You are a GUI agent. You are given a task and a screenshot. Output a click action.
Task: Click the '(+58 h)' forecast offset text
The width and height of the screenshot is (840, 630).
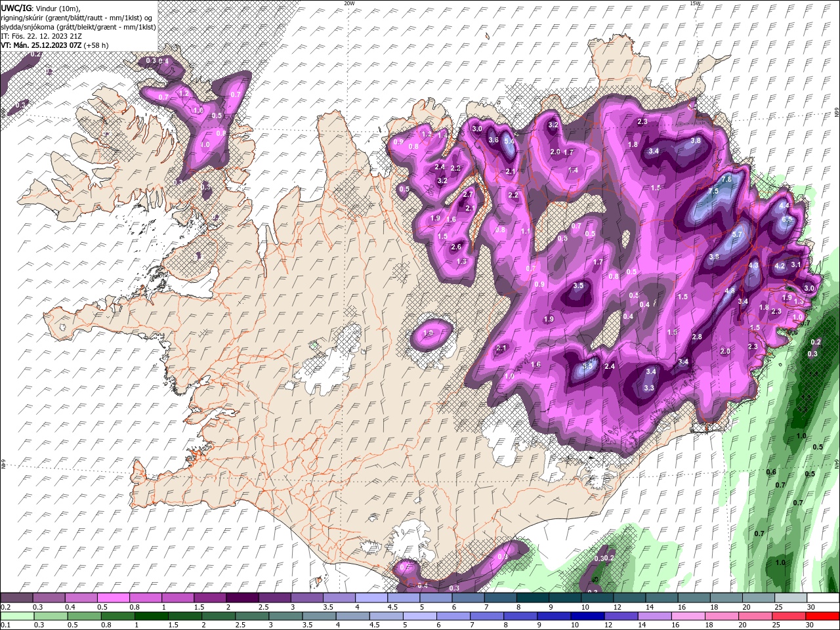click(x=96, y=45)
